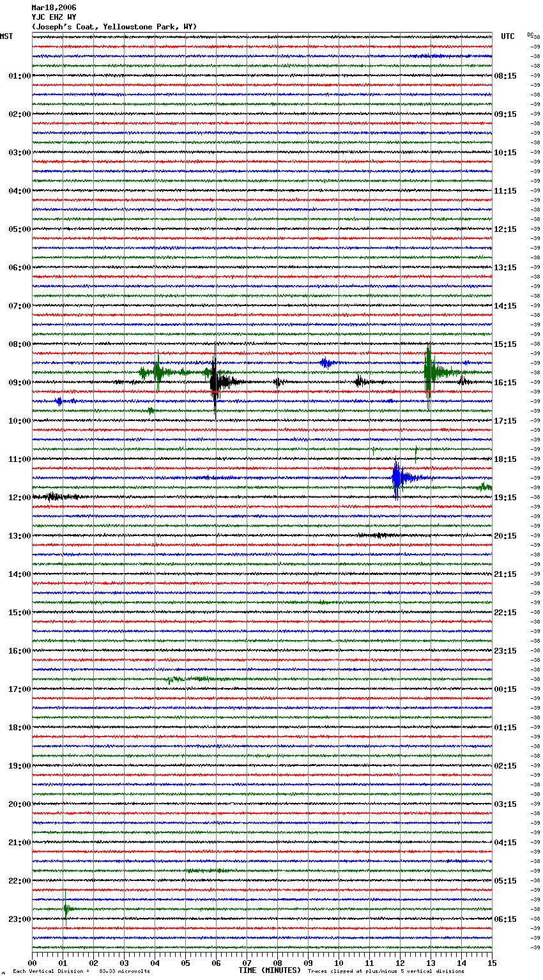The height and width of the screenshot is (980, 543).
Task: Click the UTC timezone header
Action: [x=507, y=36]
